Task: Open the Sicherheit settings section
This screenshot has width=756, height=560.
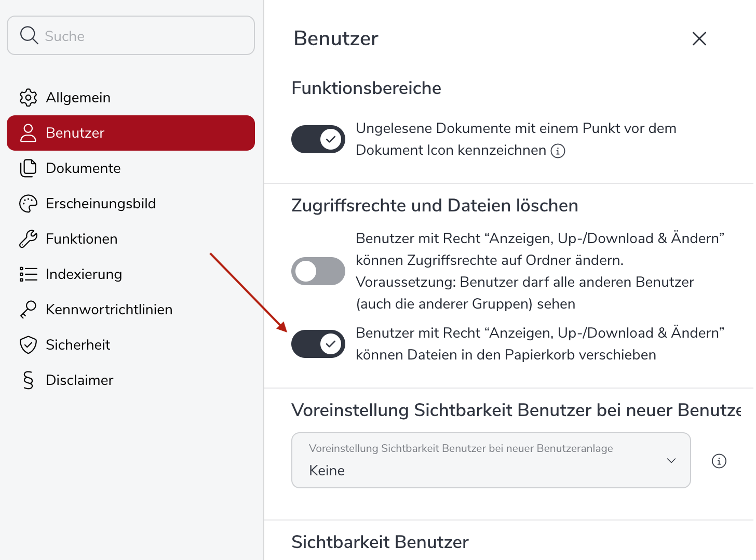Action: click(x=78, y=345)
